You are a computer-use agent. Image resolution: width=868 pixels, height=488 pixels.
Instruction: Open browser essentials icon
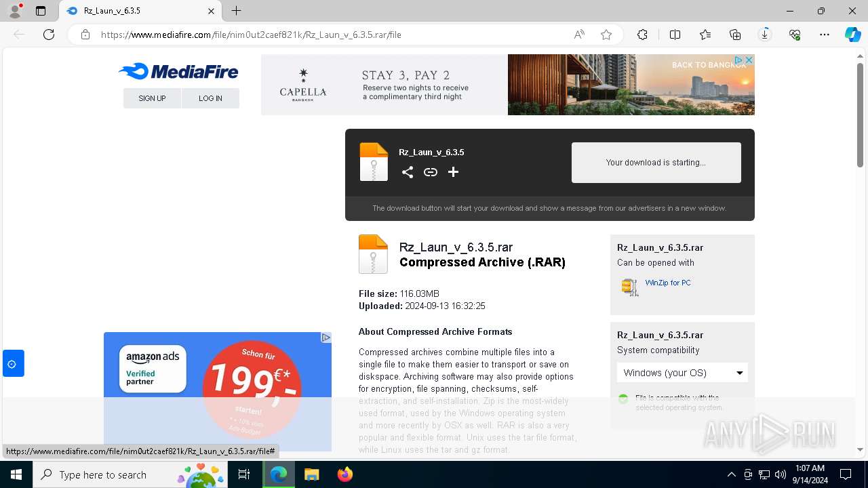click(x=795, y=35)
